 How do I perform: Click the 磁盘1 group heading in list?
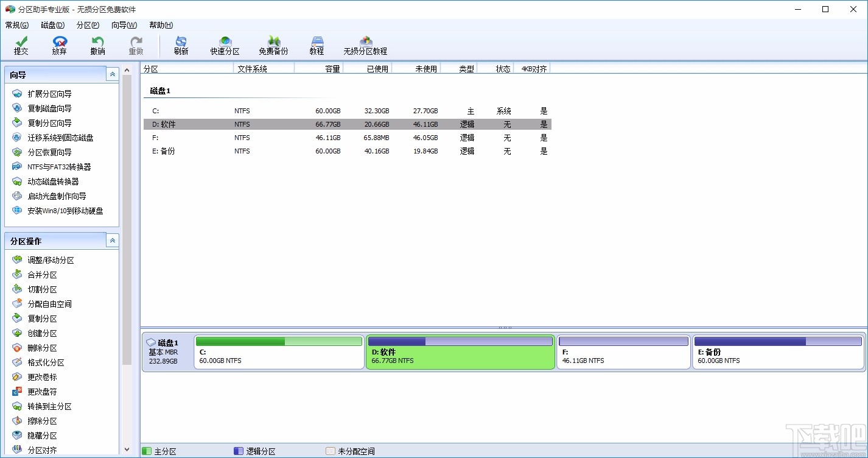(x=160, y=91)
